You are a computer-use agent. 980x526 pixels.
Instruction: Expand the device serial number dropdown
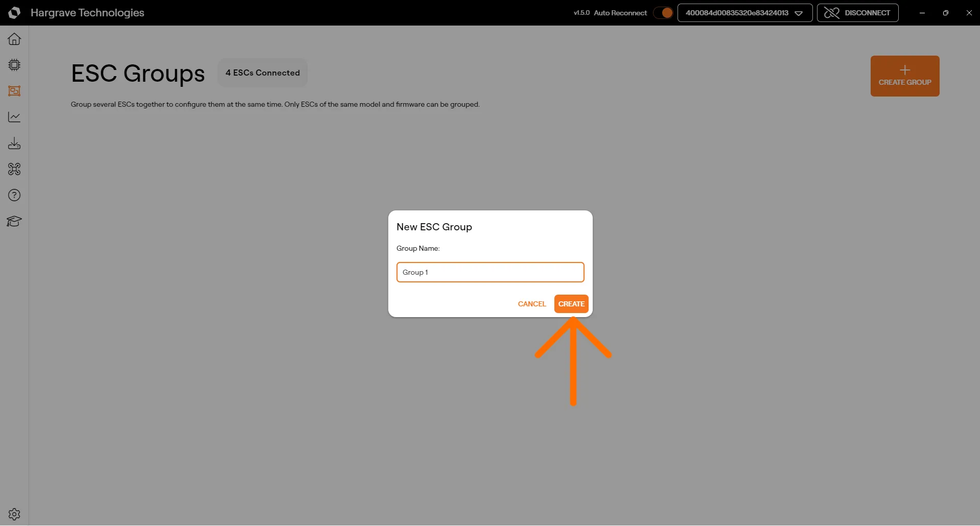point(745,13)
